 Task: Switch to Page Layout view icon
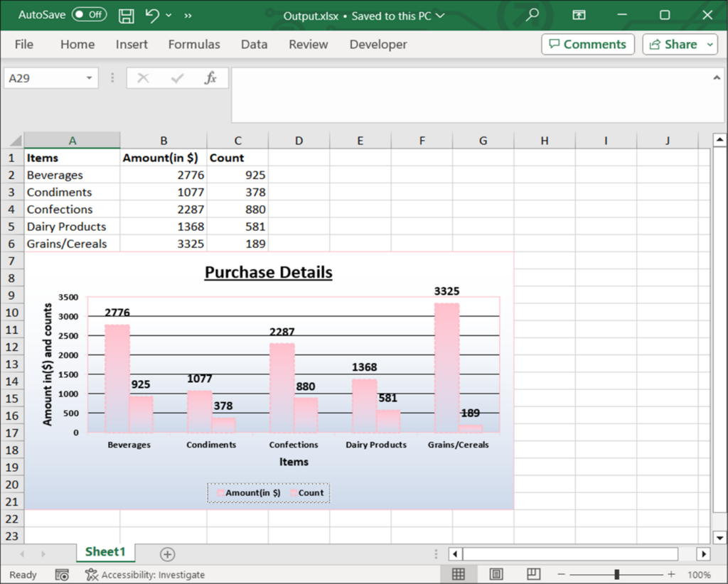click(x=496, y=574)
